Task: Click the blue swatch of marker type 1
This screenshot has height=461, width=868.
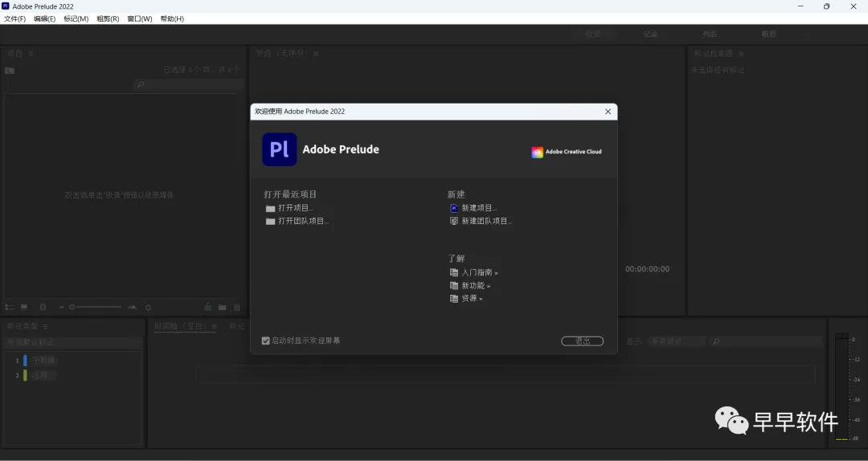Action: click(25, 361)
